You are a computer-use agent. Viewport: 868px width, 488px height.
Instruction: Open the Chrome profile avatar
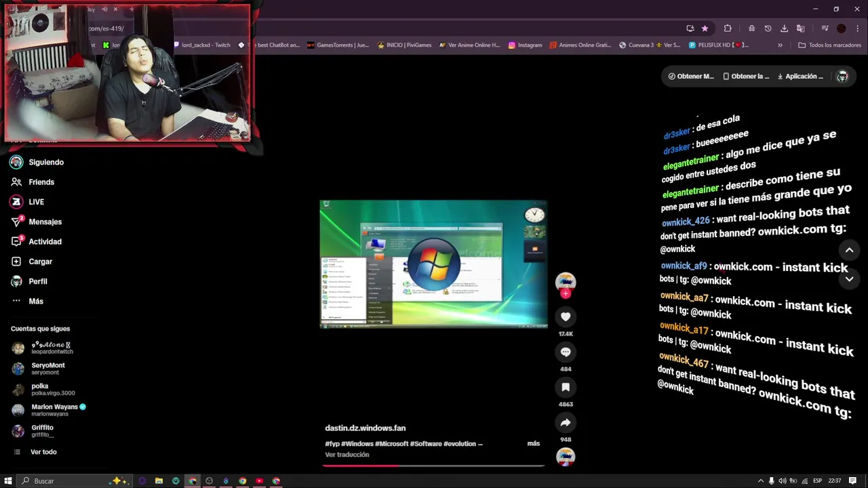842,28
